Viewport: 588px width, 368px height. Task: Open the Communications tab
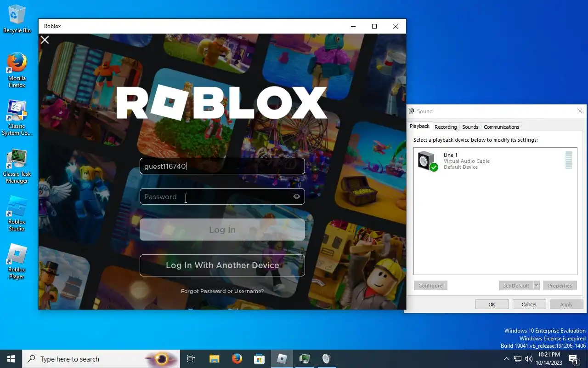(x=501, y=127)
